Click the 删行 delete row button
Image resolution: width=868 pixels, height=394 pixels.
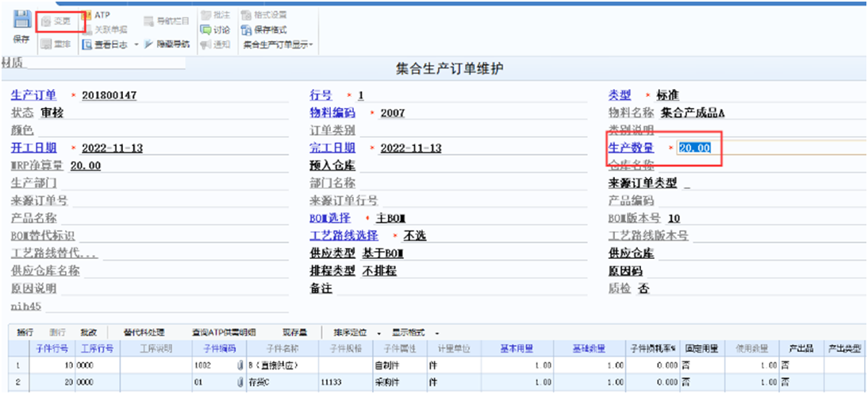[57, 333]
